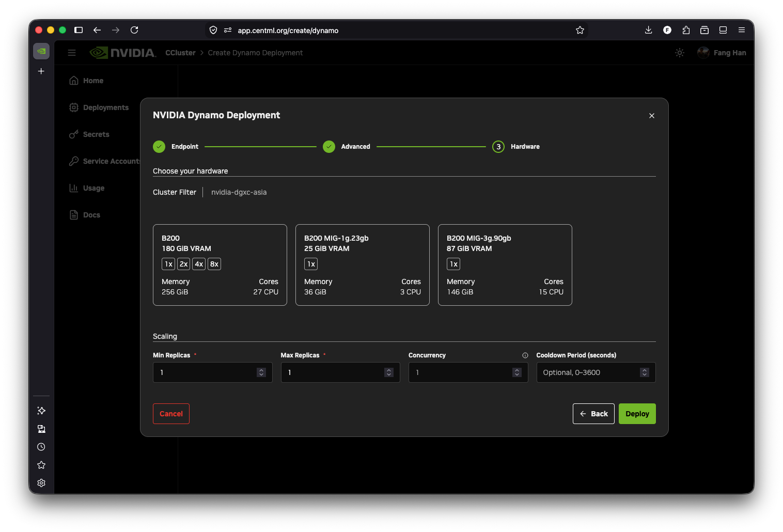The width and height of the screenshot is (783, 532).
Task: Click the NVIDIA logo
Action: [123, 53]
